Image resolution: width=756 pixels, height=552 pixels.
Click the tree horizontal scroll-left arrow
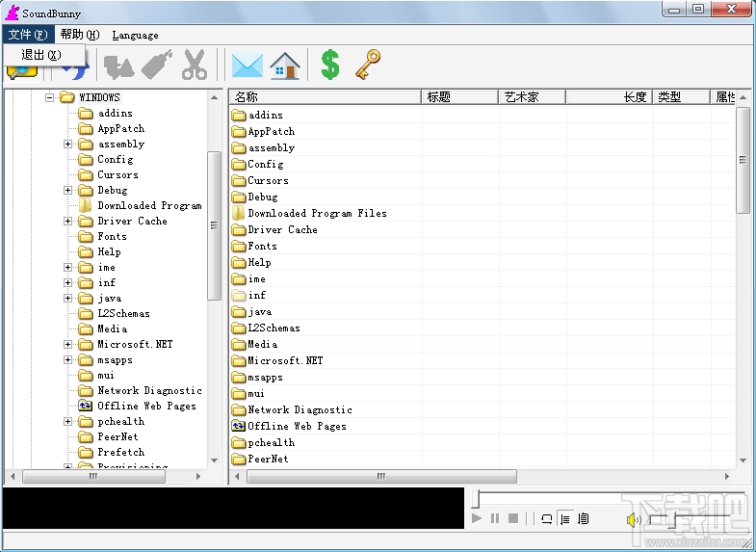13,476
